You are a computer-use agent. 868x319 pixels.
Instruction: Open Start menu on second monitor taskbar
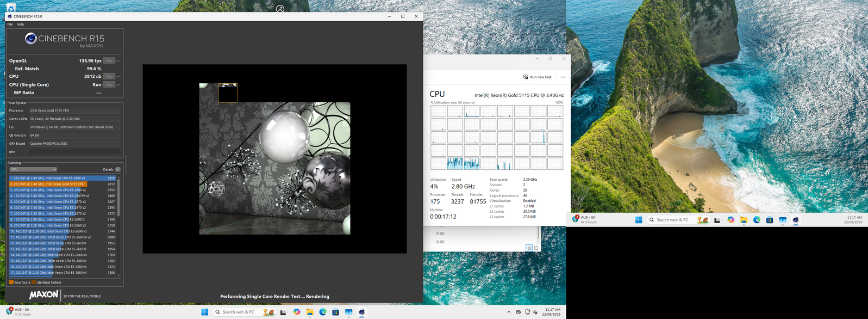(x=639, y=220)
